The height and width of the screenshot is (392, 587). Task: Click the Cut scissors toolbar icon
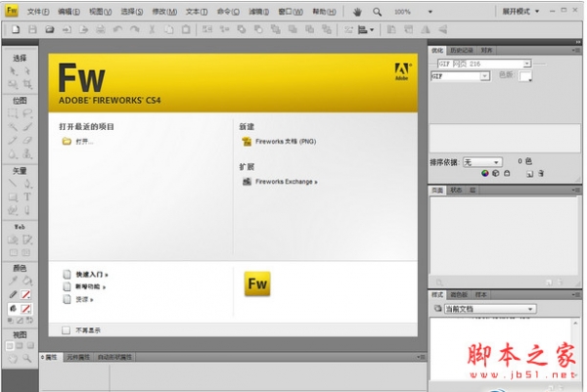[152, 29]
